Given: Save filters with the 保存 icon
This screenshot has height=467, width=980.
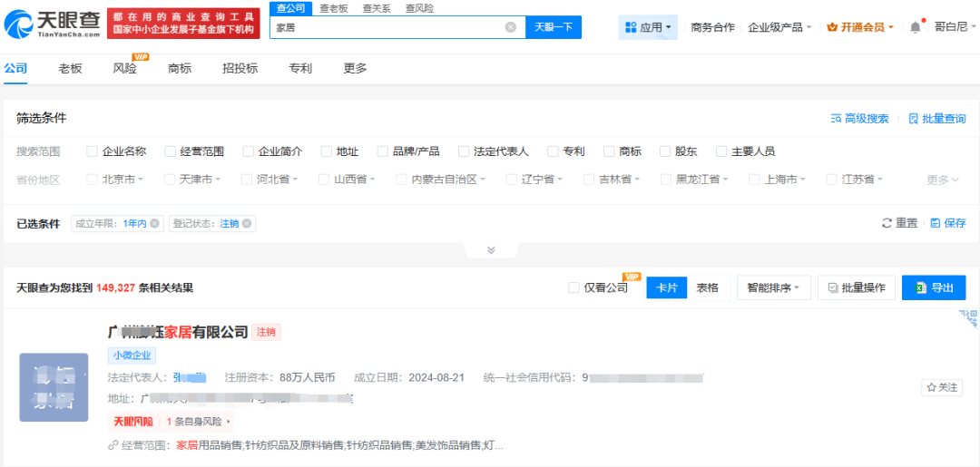Looking at the screenshot, I should (x=936, y=223).
